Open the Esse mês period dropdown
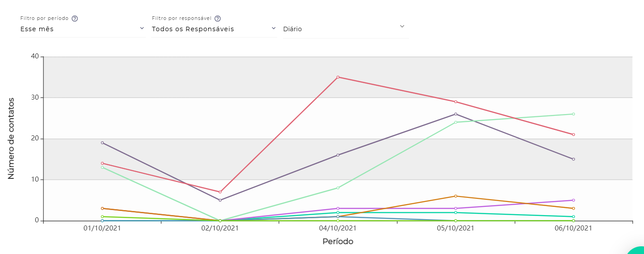Viewport: 644px width, 254px height. 82,29
